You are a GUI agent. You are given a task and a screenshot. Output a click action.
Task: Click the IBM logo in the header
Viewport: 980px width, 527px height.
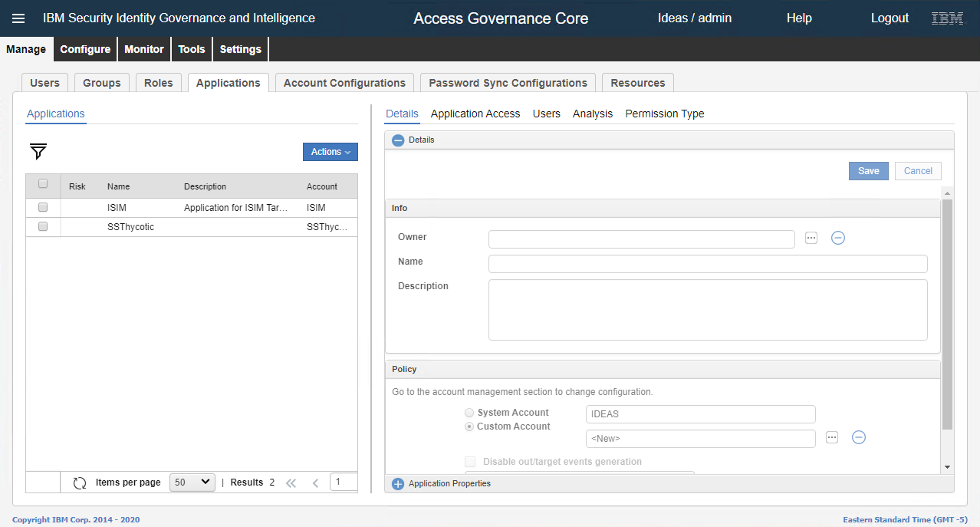click(x=946, y=18)
